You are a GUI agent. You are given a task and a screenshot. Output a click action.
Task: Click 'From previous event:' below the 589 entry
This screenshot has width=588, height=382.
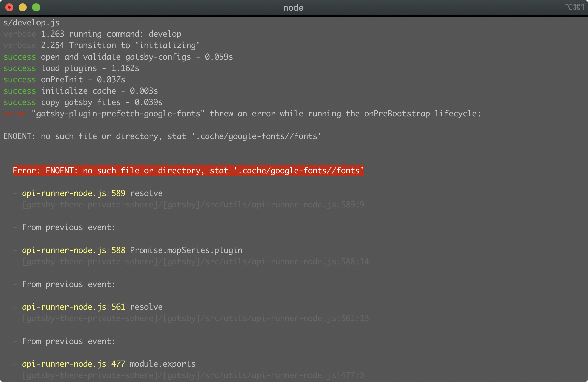(x=69, y=227)
